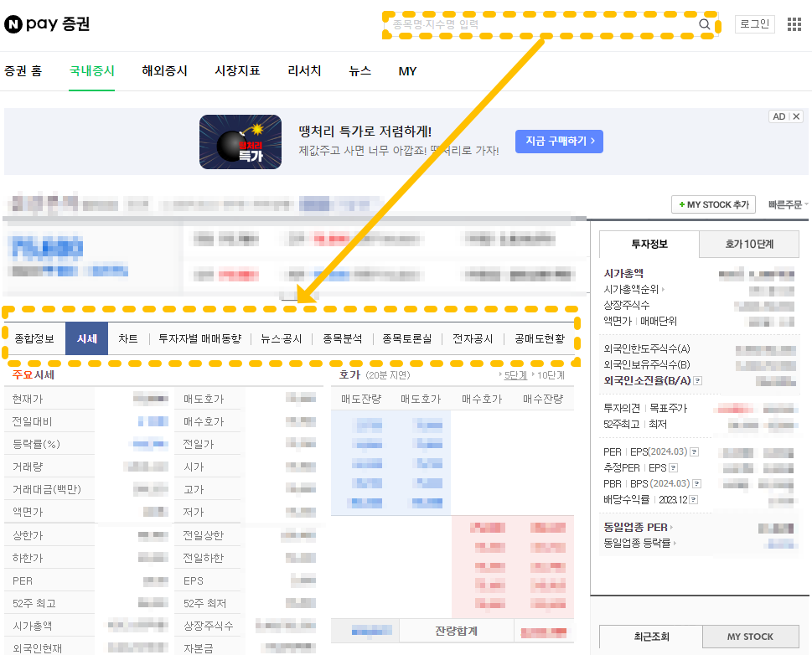The height and width of the screenshot is (655, 812).
Task: Switch to 종합정보 tab
Action: (x=34, y=338)
